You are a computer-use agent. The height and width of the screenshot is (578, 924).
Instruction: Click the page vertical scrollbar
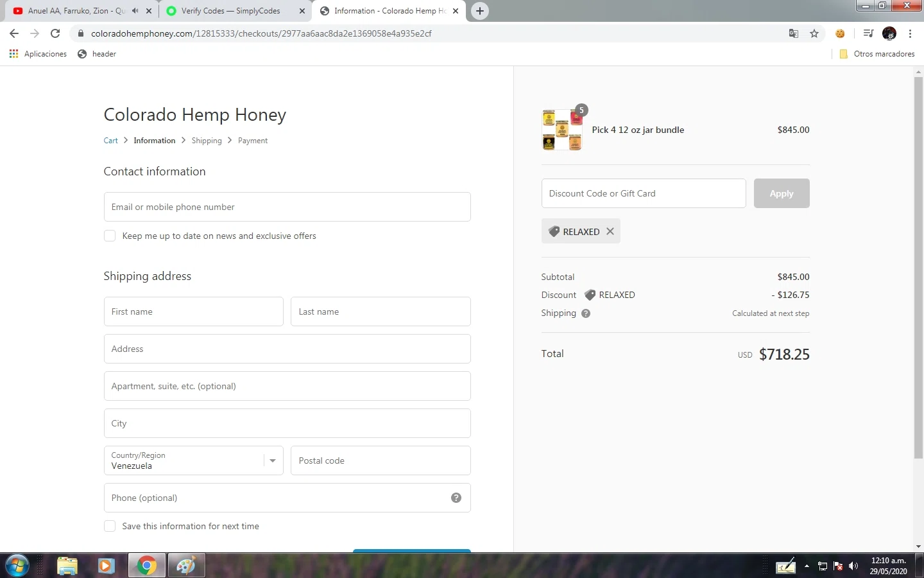click(x=918, y=267)
